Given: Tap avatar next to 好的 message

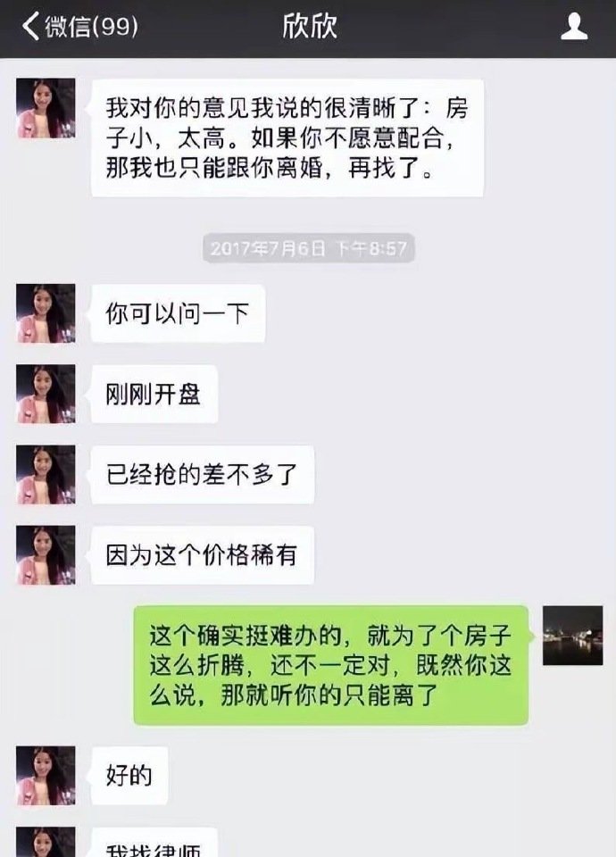Looking at the screenshot, I should (x=46, y=775).
